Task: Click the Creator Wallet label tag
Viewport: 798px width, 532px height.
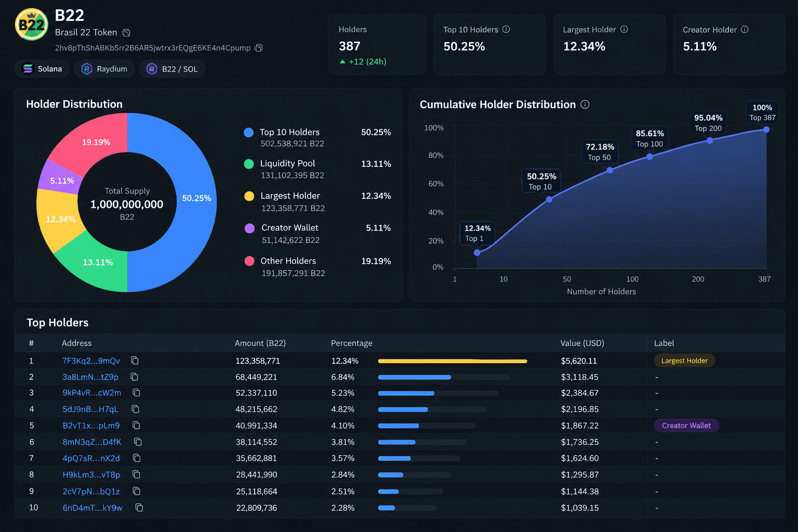Action: point(686,425)
